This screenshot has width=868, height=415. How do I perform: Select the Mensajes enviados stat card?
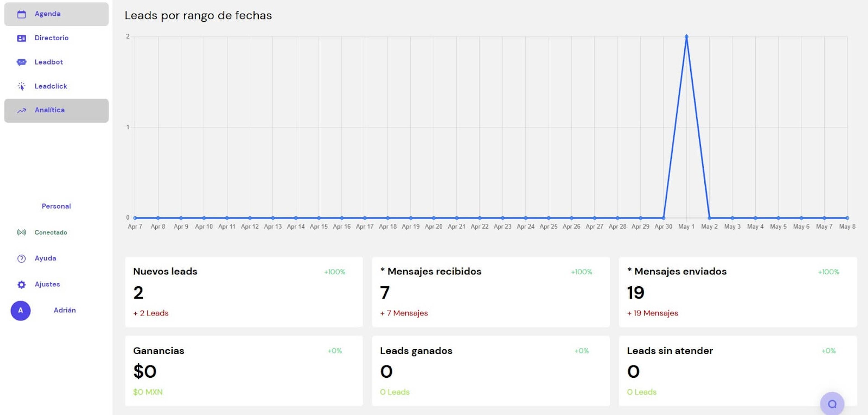coord(738,292)
